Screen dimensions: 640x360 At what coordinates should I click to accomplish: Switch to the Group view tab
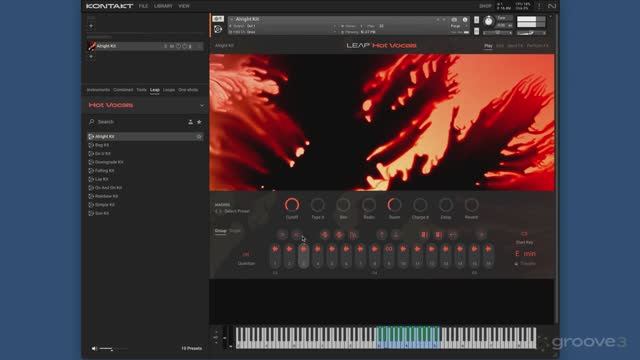tap(220, 231)
